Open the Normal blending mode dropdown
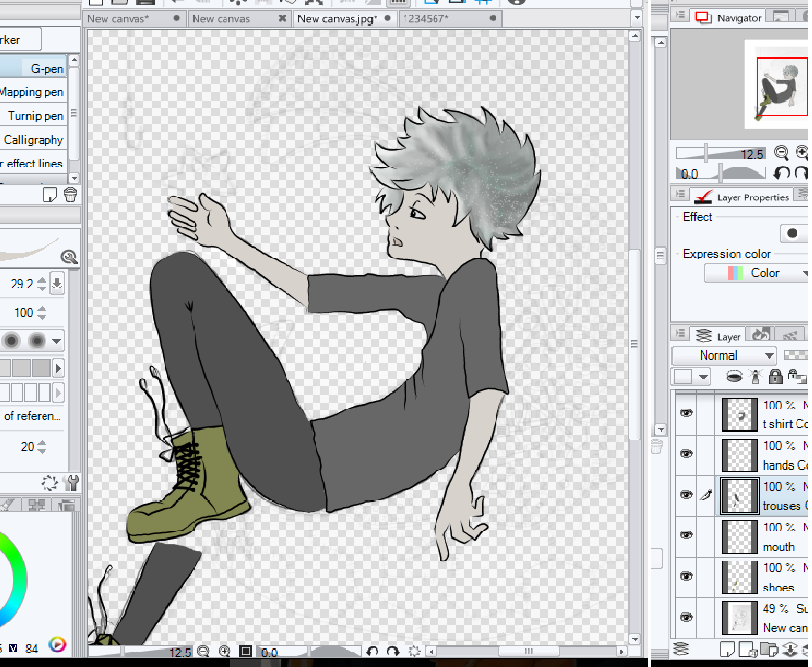 722,355
